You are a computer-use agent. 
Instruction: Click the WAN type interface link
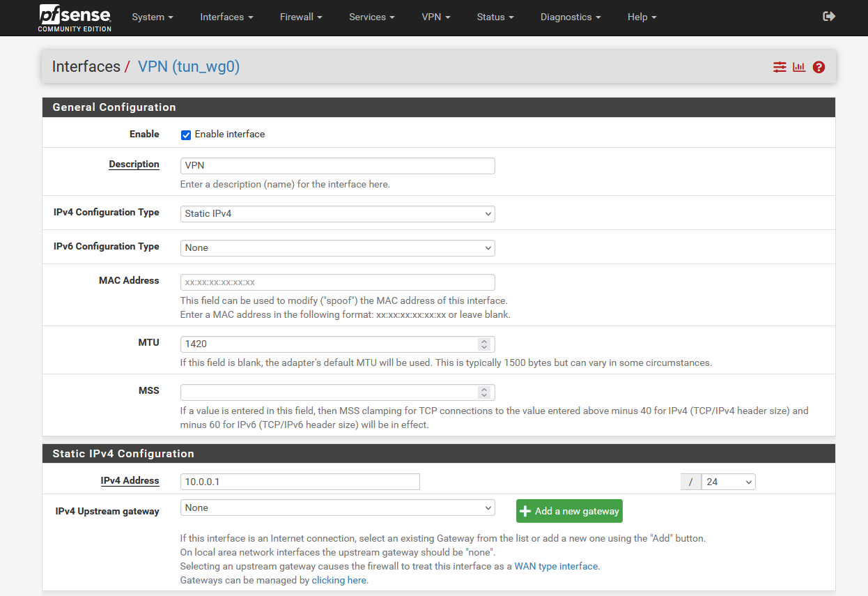tap(557, 566)
